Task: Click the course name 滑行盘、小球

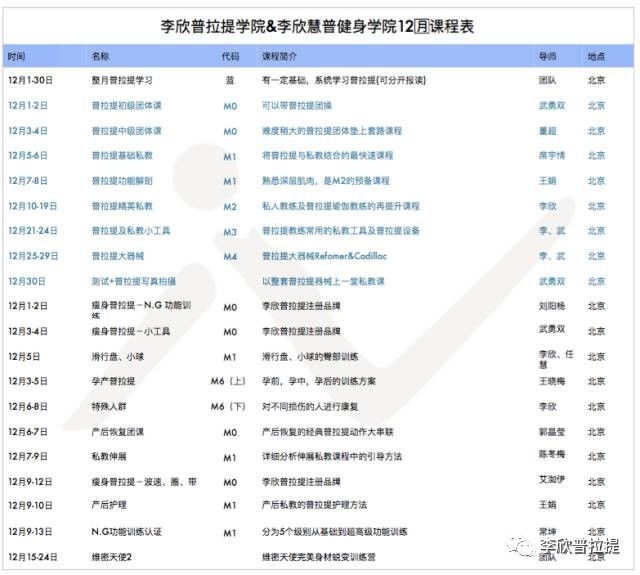Action: coord(118,356)
